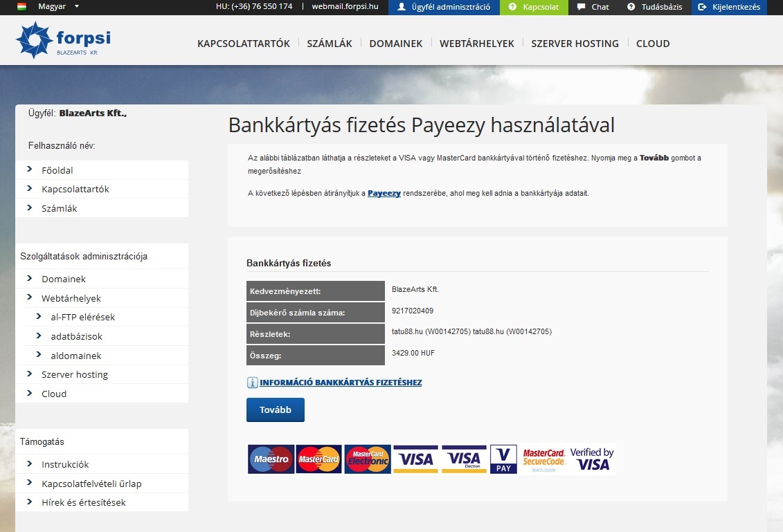Click the Tovább button

275,410
